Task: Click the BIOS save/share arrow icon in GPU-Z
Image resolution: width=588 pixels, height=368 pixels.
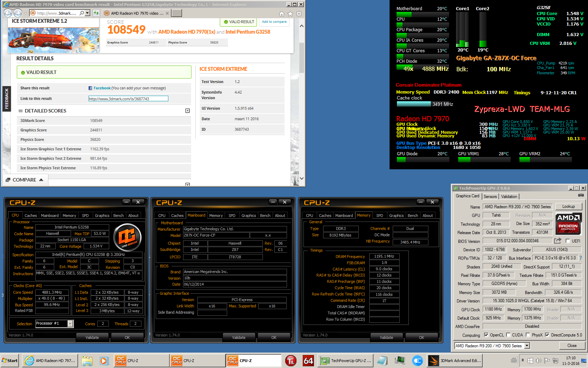Action: coord(558,241)
